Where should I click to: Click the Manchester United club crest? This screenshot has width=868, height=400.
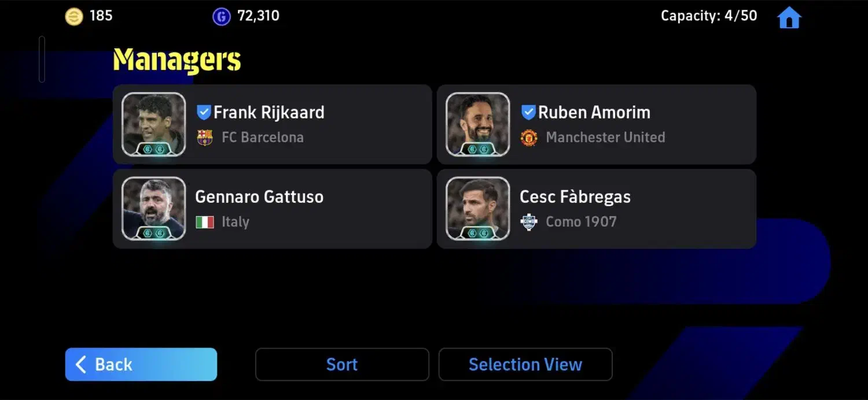[529, 138]
